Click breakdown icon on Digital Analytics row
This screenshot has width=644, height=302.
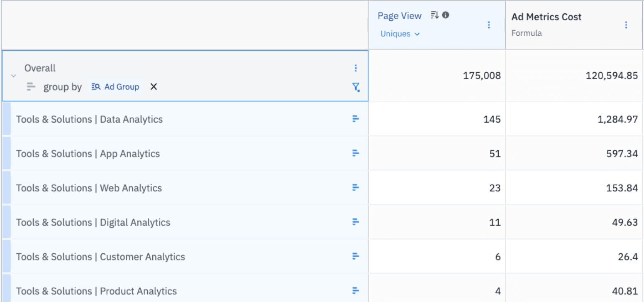[356, 222]
